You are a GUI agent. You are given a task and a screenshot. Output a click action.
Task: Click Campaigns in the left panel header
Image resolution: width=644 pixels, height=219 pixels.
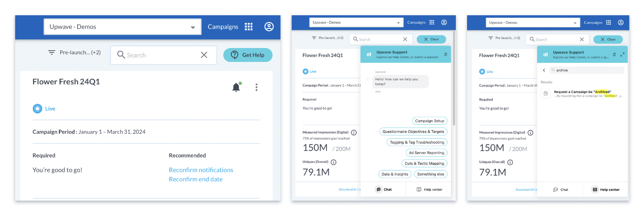point(223,27)
